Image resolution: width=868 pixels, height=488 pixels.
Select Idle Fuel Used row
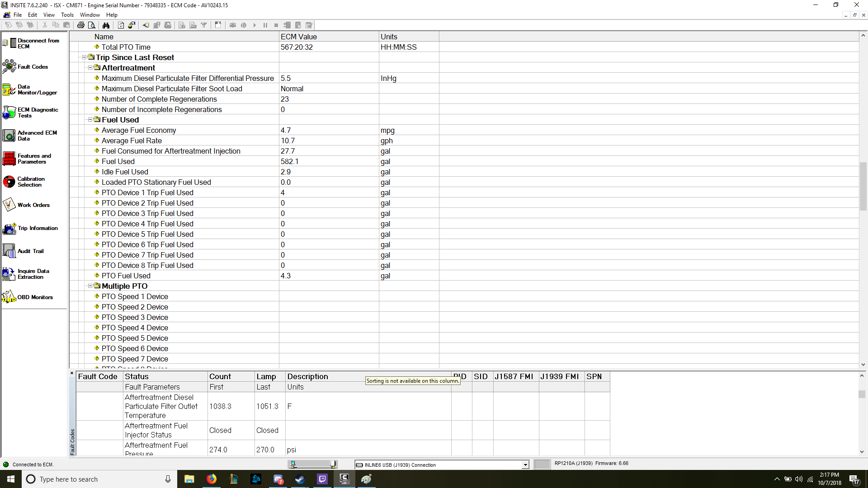[x=464, y=172]
